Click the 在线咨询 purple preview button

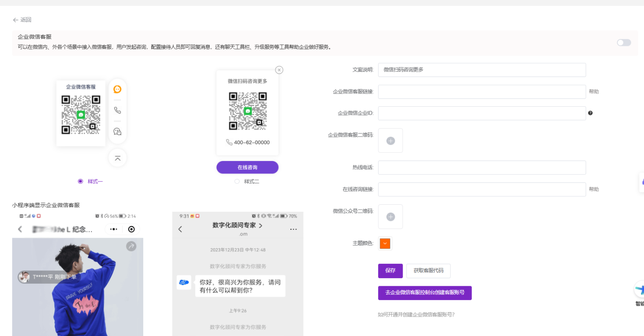click(x=247, y=168)
